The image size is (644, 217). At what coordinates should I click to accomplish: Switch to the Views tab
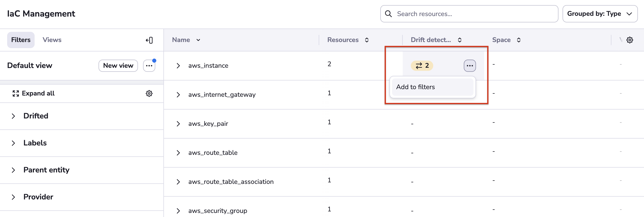pos(52,40)
